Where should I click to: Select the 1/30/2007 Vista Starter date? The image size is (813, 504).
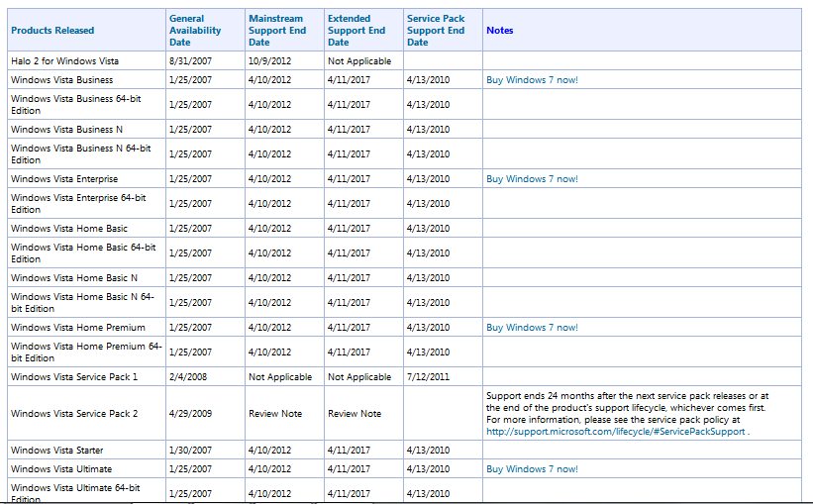(190, 451)
